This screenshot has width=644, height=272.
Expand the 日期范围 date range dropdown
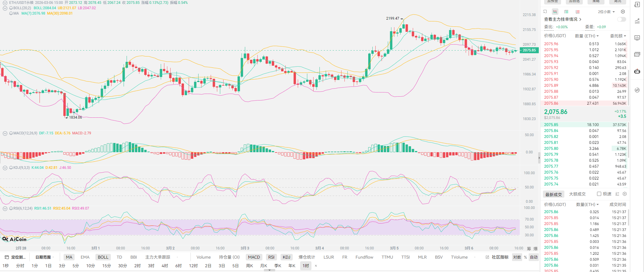45,257
